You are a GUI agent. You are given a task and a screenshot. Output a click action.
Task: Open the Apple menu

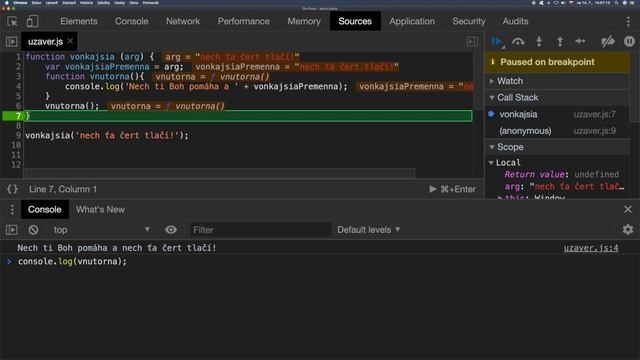(x=7, y=3)
